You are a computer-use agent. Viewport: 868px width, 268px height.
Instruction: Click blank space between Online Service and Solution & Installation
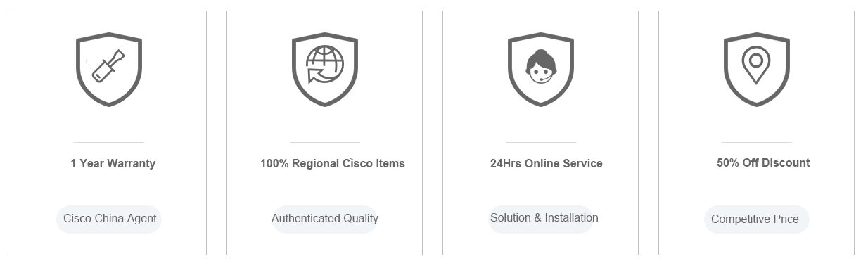click(541, 188)
